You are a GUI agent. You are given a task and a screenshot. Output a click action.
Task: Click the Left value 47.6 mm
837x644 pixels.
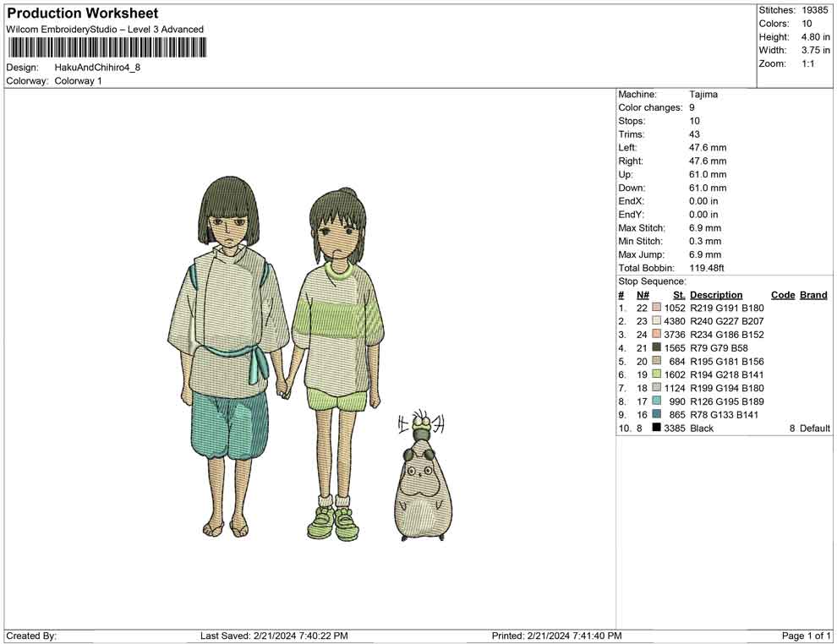708,147
